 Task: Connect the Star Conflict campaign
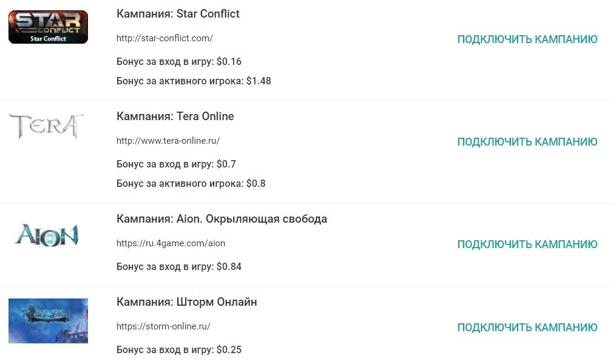[527, 39]
